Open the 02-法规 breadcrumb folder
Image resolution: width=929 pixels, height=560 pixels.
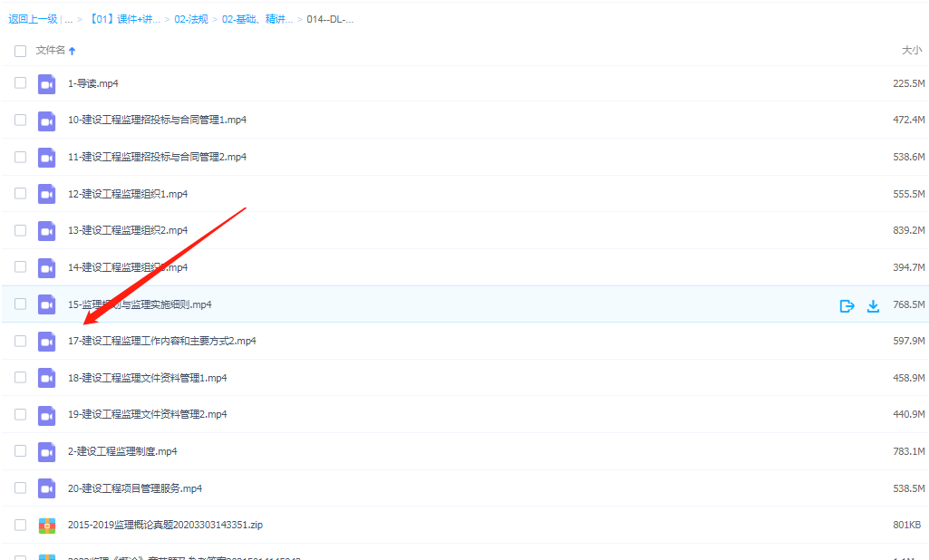191,19
